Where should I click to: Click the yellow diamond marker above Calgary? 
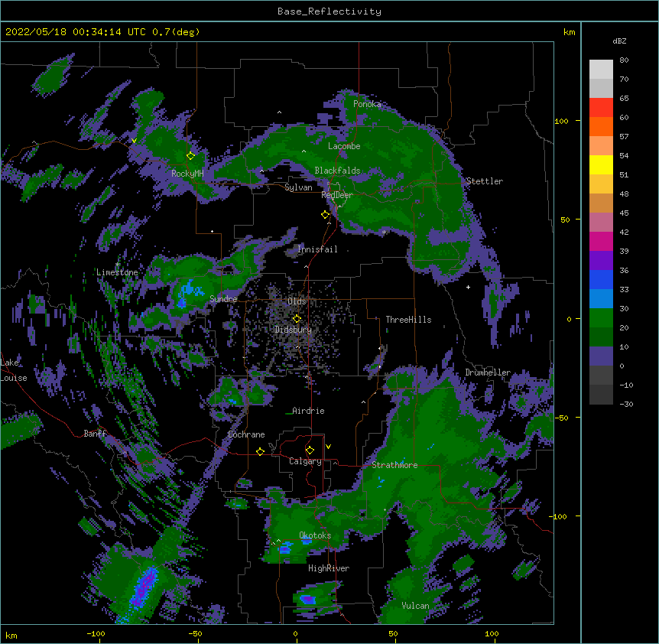pyautogui.click(x=310, y=450)
